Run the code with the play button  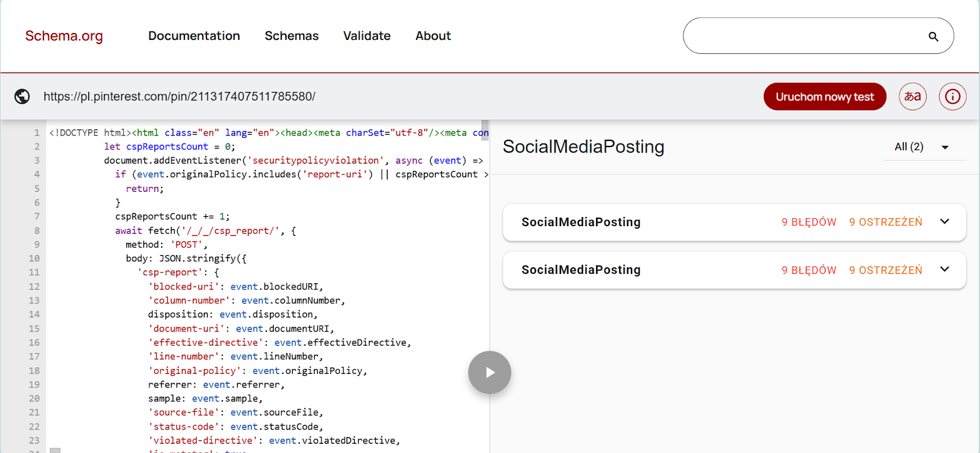[x=489, y=372]
